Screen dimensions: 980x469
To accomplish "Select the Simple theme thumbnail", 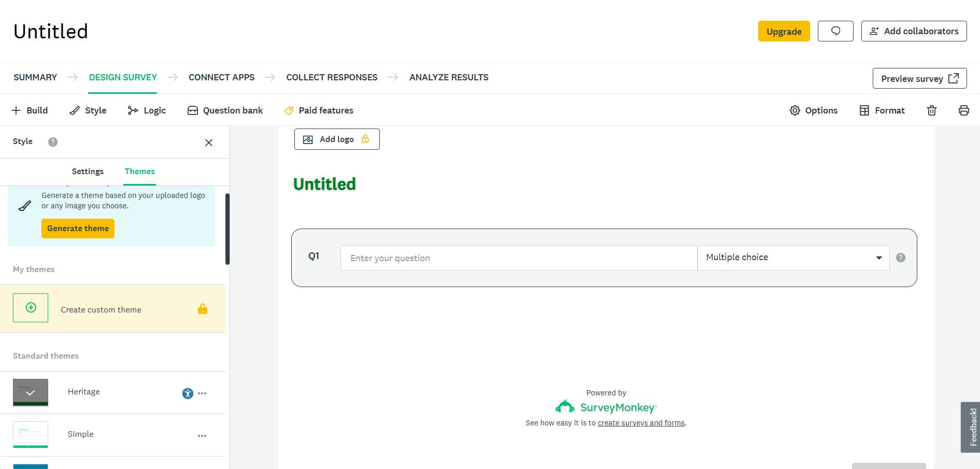I will [31, 435].
